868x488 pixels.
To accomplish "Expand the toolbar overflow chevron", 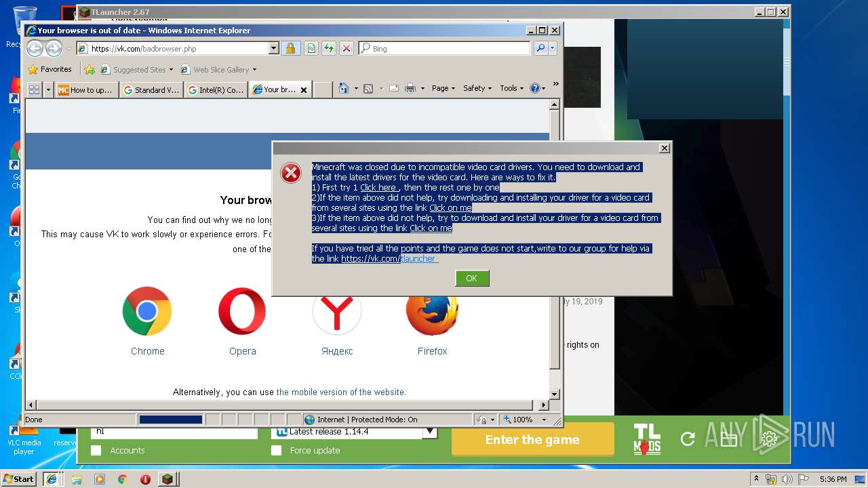I will tap(555, 85).
